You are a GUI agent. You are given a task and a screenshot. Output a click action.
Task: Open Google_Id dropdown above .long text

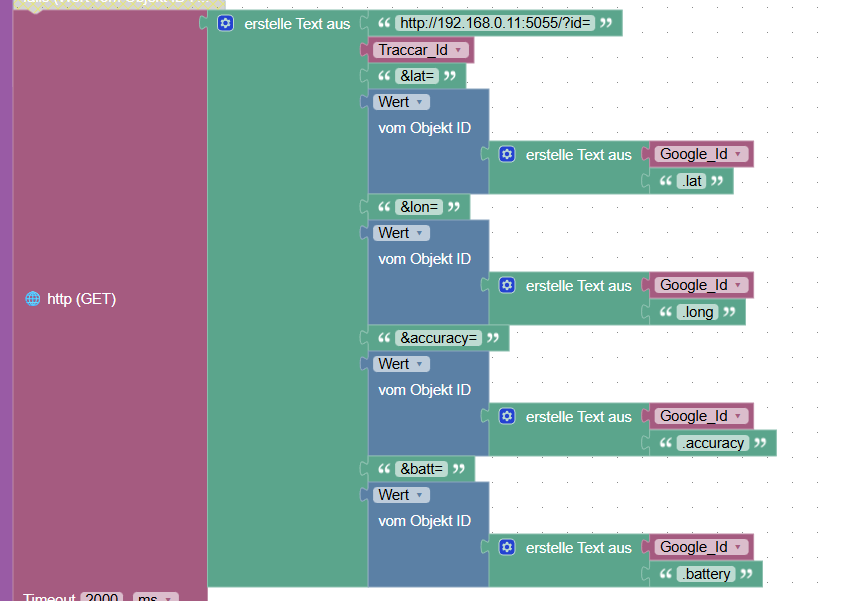pyautogui.click(x=701, y=285)
